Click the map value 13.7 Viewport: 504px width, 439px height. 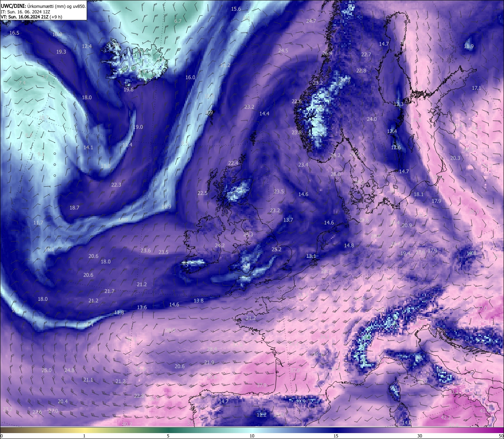(x=288, y=220)
